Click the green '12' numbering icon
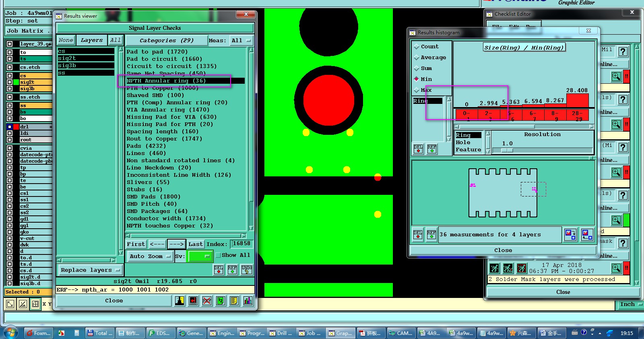The height and width of the screenshot is (339, 644). [221, 301]
